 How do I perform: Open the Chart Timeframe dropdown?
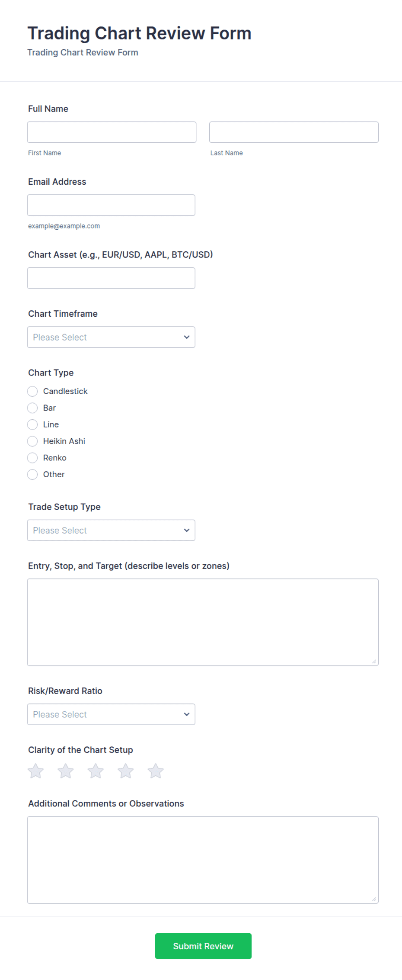click(x=111, y=337)
